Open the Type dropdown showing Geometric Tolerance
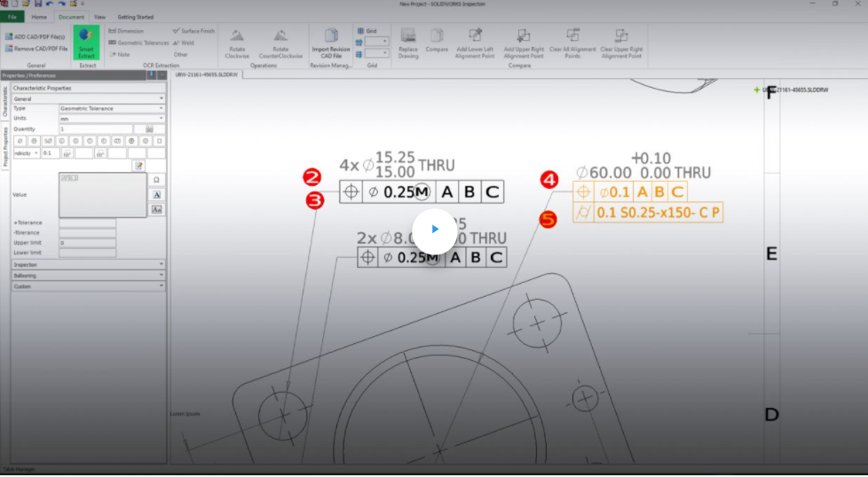The height and width of the screenshot is (477, 868). pyautogui.click(x=111, y=108)
